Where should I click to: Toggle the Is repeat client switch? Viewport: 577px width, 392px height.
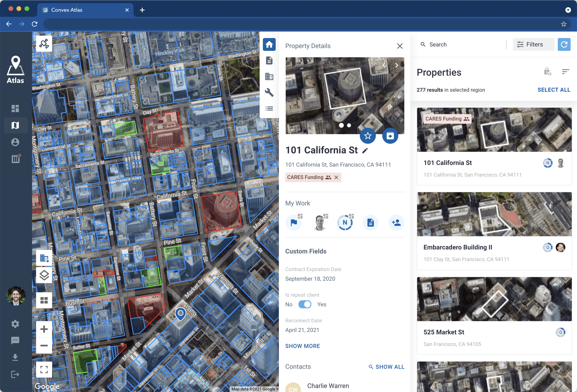[305, 304]
